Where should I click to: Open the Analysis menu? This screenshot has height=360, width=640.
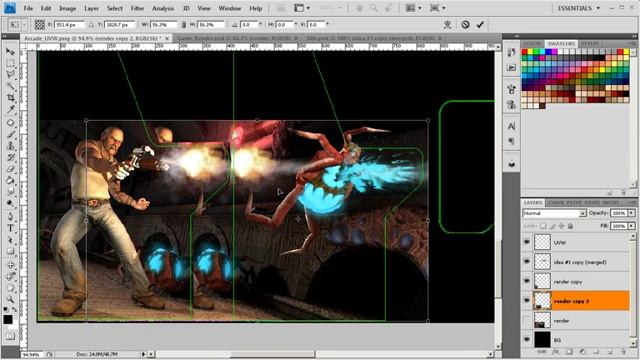pyautogui.click(x=163, y=8)
